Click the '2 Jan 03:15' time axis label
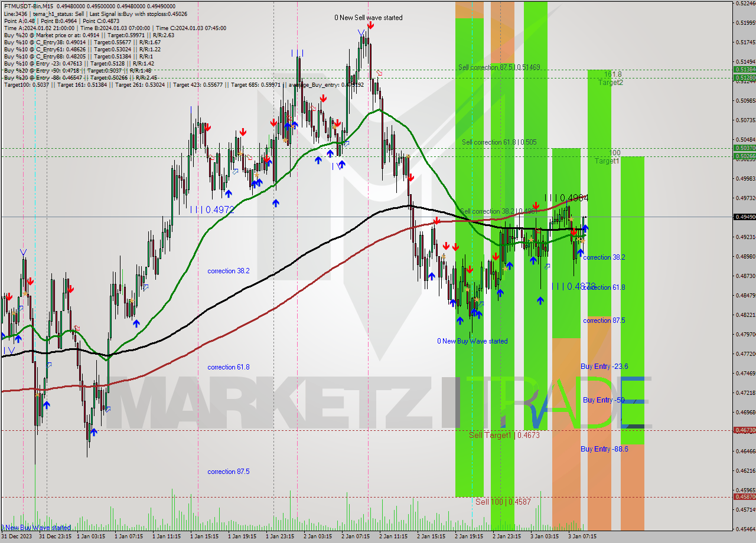Screen dimensions: 756x543 tap(318, 537)
